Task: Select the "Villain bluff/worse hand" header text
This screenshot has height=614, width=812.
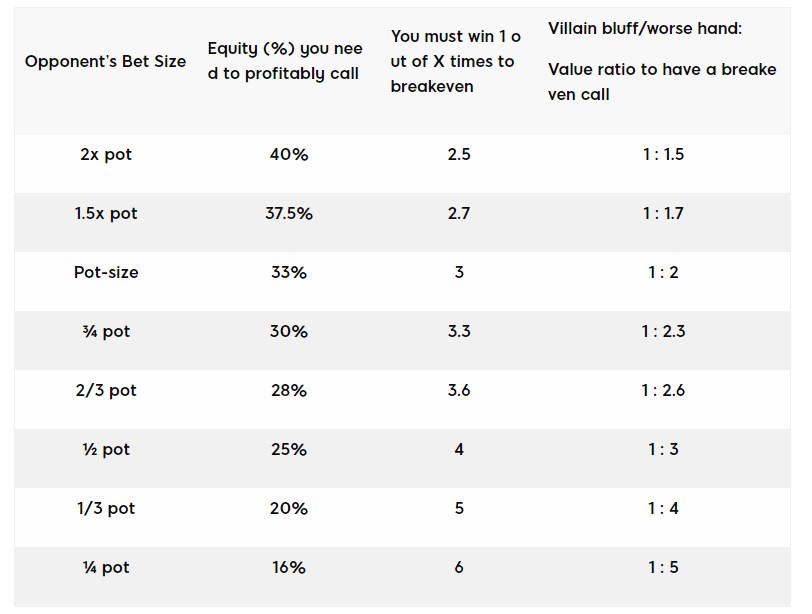Action: pyautogui.click(x=645, y=28)
